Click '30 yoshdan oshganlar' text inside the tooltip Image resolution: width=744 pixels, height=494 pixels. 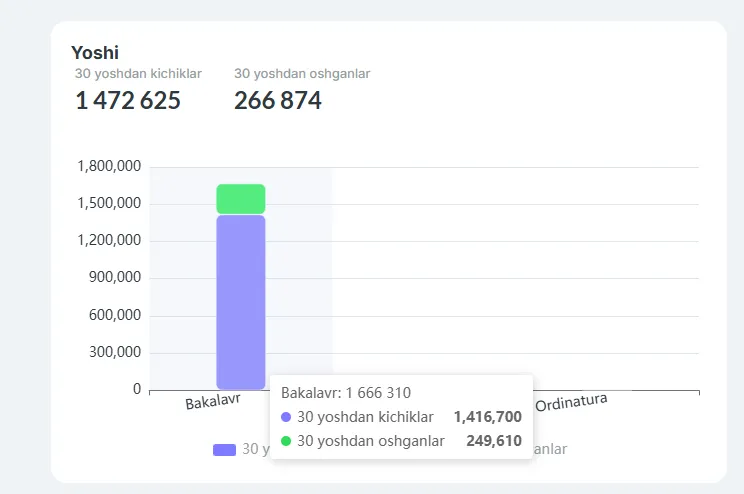[x=370, y=441]
